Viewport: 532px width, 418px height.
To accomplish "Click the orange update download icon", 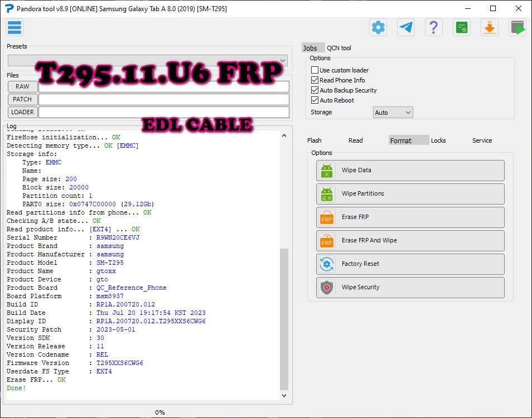I will (489, 27).
